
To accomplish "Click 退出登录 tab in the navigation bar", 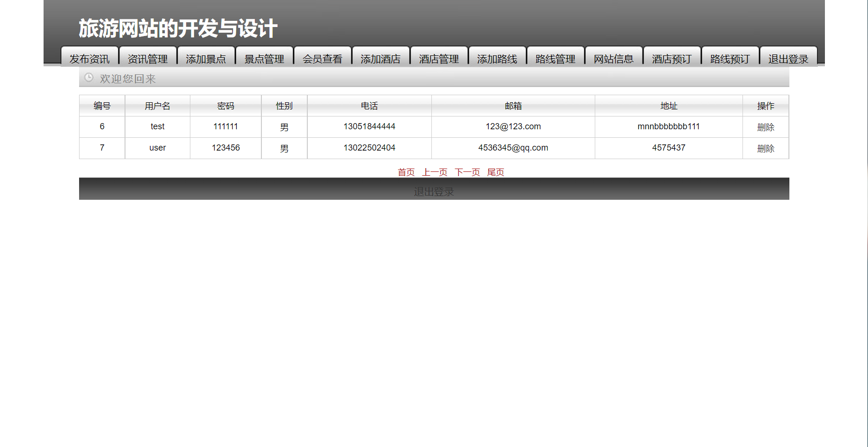I will [788, 56].
